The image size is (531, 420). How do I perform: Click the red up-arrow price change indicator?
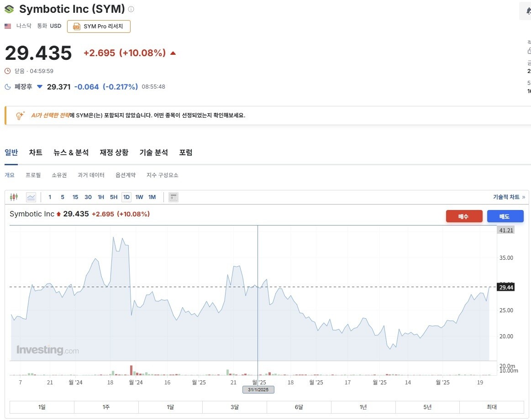click(173, 53)
